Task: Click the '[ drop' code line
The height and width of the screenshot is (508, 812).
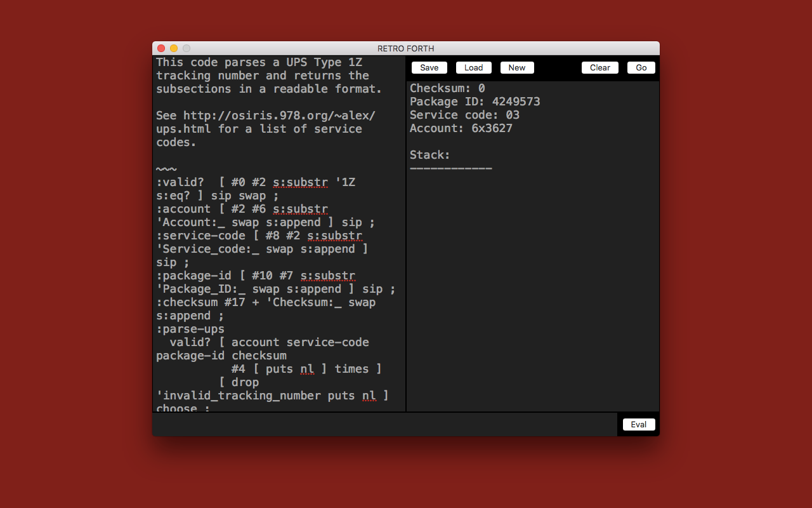Action: (x=239, y=382)
